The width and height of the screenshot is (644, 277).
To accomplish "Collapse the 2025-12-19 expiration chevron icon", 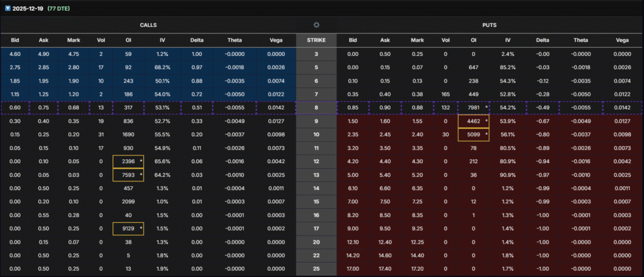I will [5, 8].
